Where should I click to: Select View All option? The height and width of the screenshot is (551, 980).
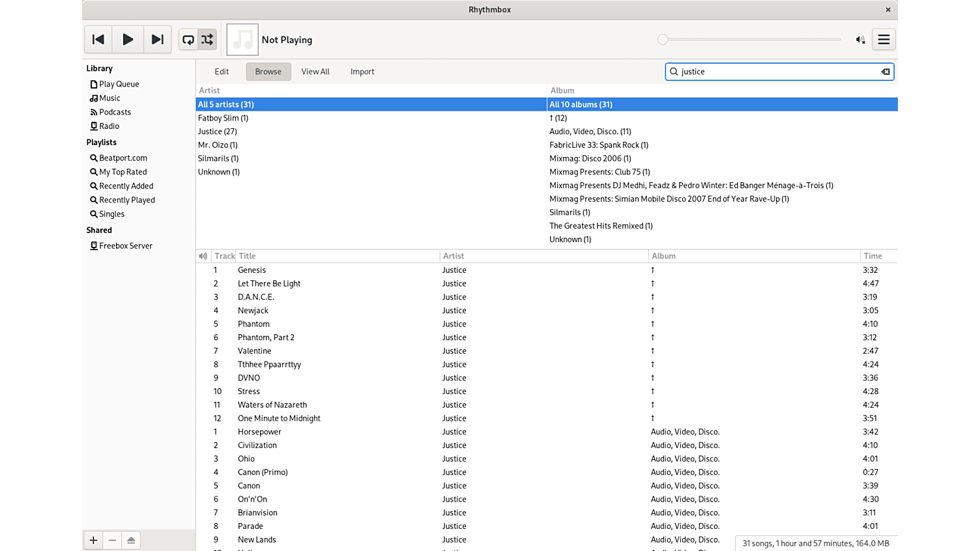point(315,72)
